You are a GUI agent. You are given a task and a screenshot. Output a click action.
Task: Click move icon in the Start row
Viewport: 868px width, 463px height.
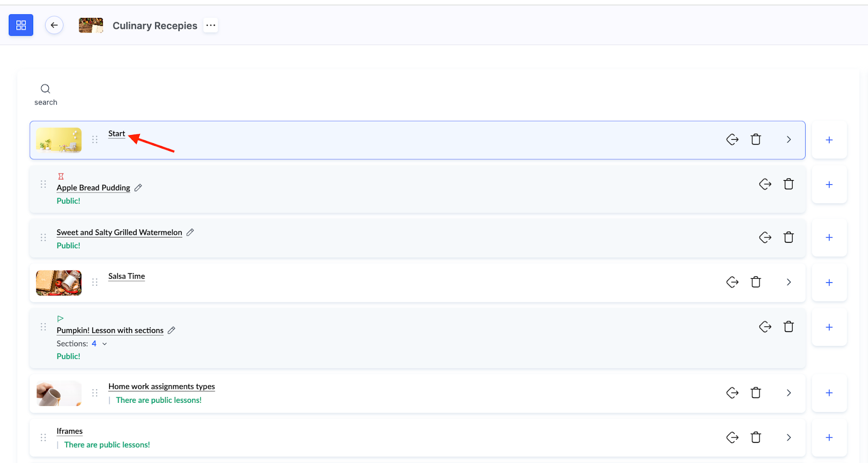click(732, 139)
